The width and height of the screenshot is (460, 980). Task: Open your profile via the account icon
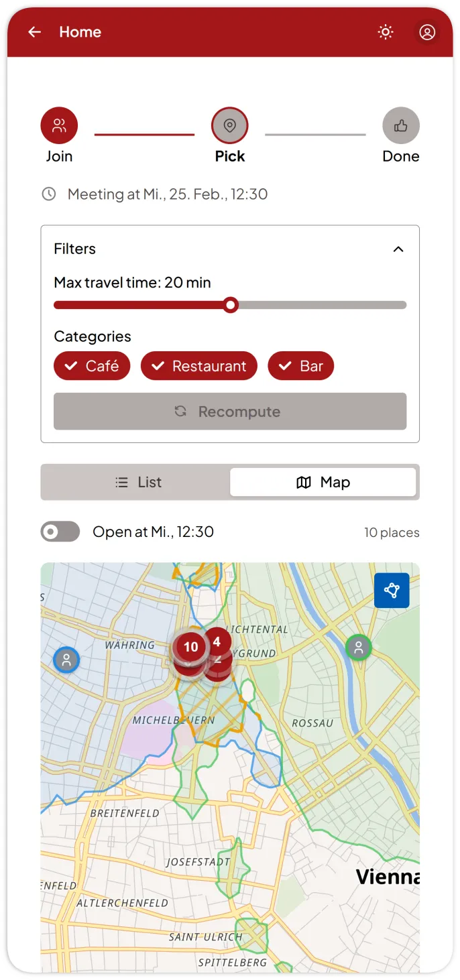click(x=427, y=32)
